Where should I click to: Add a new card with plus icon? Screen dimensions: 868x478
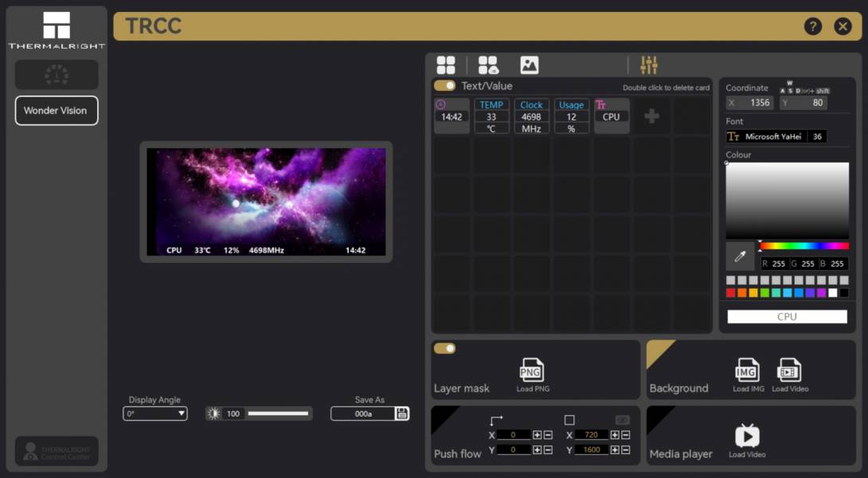(651, 116)
